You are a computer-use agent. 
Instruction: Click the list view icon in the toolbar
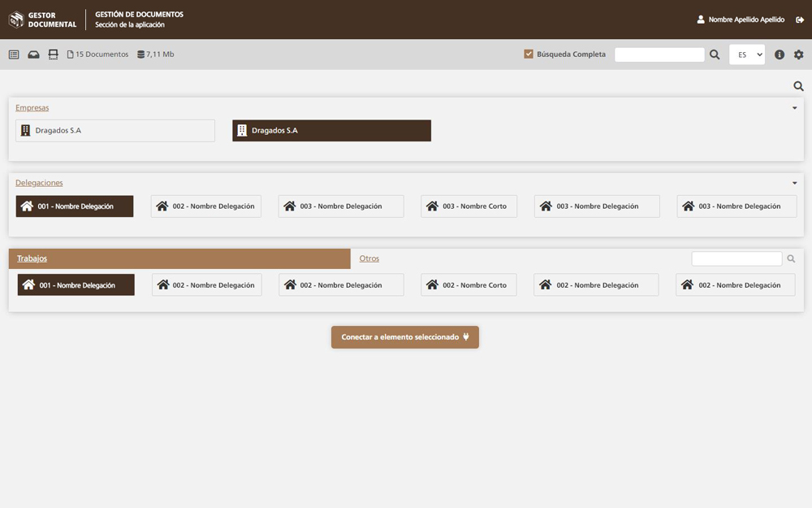tap(14, 54)
